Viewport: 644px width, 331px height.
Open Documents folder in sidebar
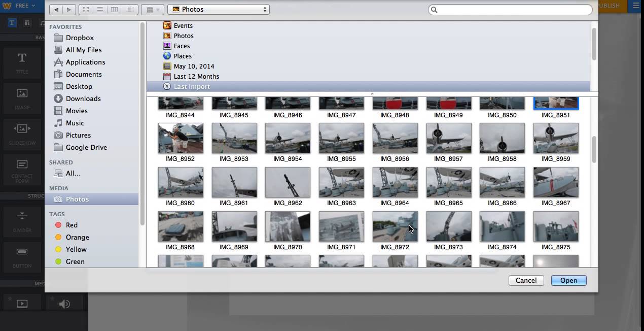pos(84,74)
